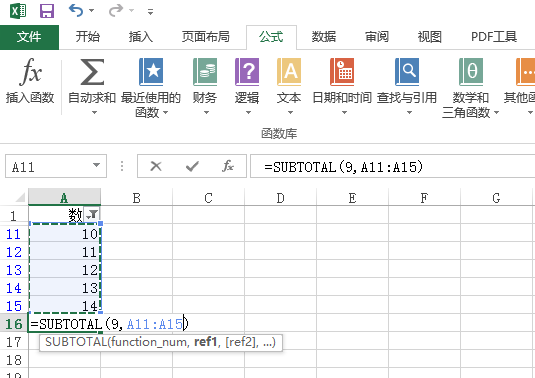Viewport: 535px width, 378px height.
Task: Switch to the 审阅 tab
Action: [x=377, y=37]
